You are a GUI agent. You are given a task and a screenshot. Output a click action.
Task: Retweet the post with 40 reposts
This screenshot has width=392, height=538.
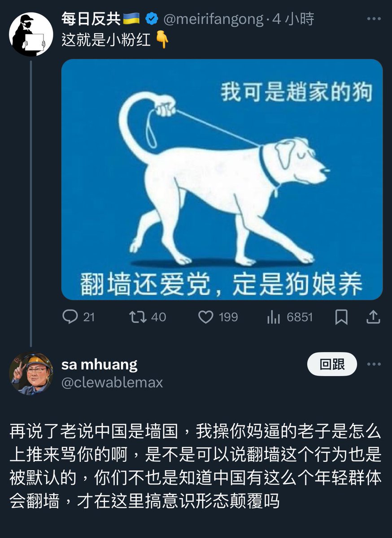147,317
